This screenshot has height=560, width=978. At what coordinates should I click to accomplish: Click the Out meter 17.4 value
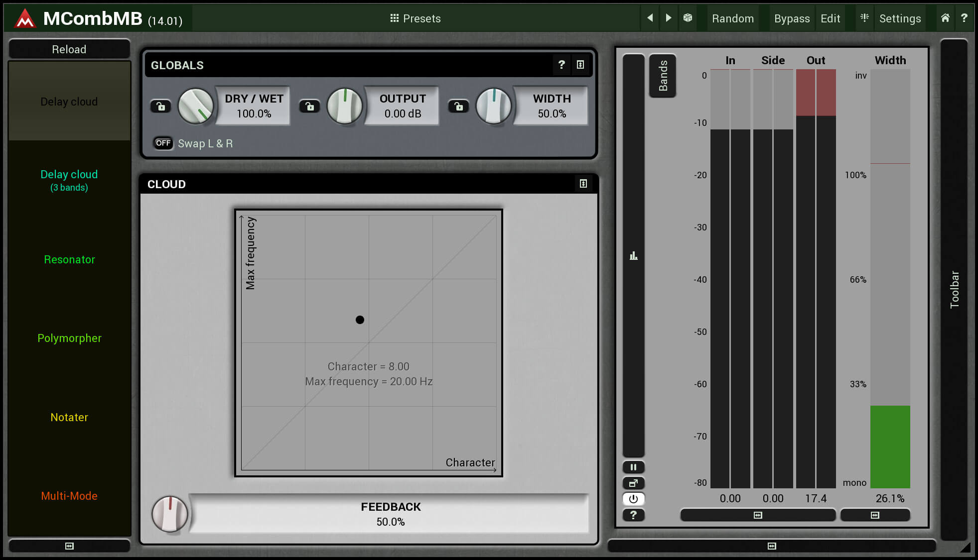[x=816, y=498]
